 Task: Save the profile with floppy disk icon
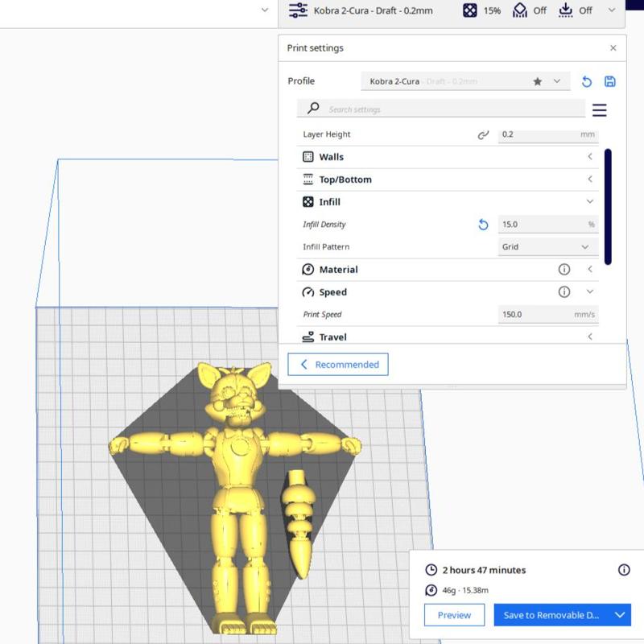(610, 81)
